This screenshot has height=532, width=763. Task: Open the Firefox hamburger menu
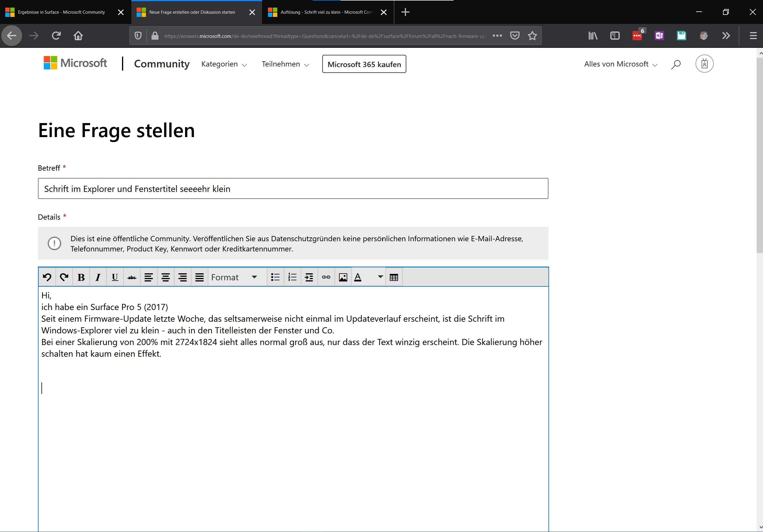pyautogui.click(x=753, y=36)
